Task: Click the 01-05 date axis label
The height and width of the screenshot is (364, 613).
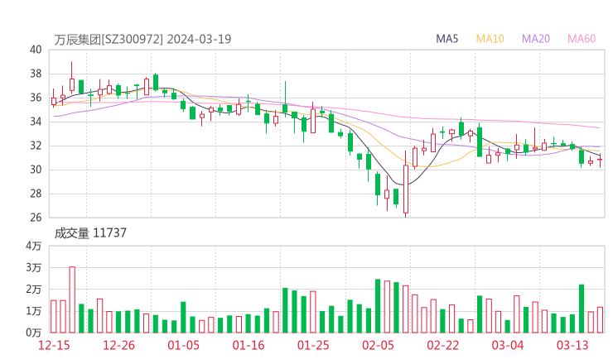Action: (x=183, y=345)
